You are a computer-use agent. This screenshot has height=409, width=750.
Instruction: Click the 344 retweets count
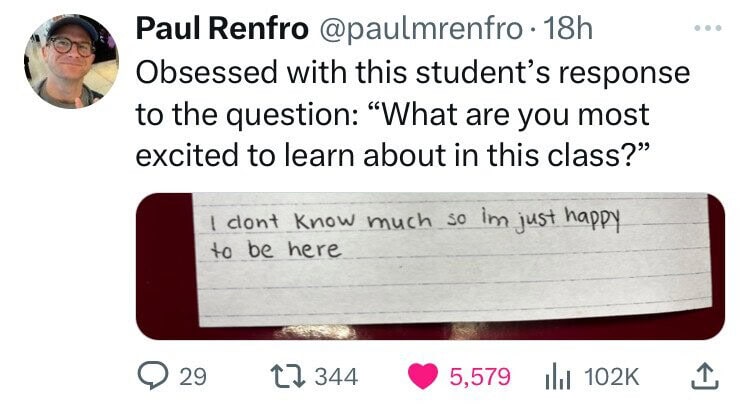click(336, 376)
